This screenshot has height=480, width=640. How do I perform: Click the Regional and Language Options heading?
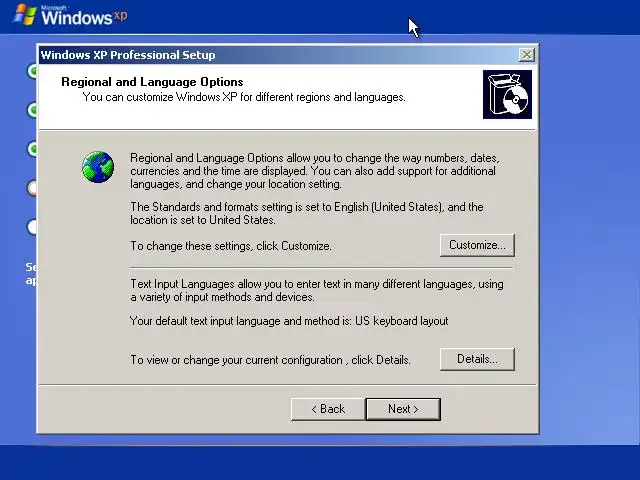click(152, 82)
